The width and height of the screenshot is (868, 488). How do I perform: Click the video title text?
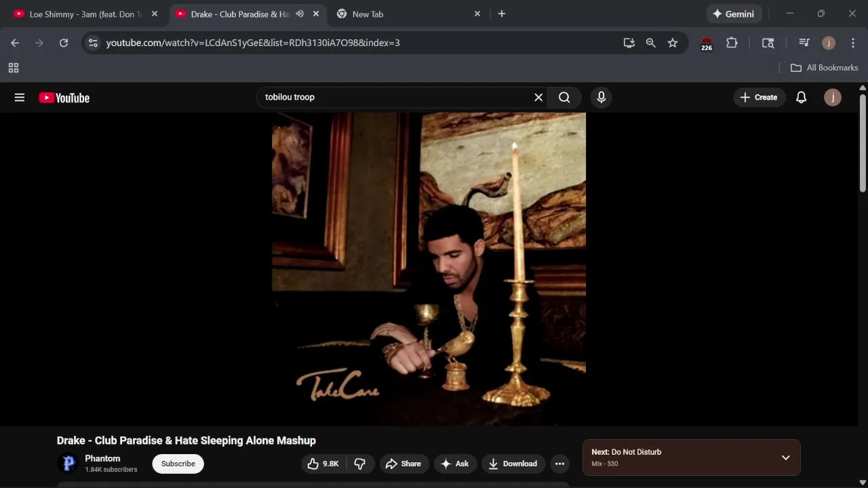186,441
